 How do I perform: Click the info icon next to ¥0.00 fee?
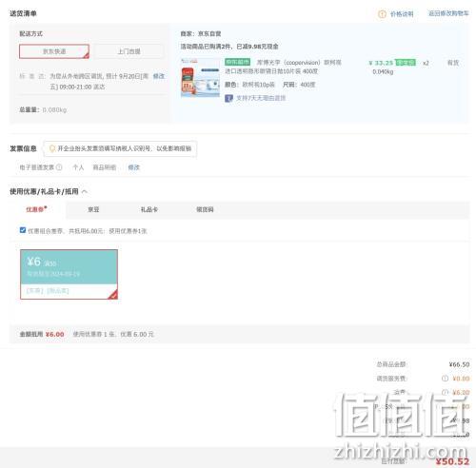(445, 379)
